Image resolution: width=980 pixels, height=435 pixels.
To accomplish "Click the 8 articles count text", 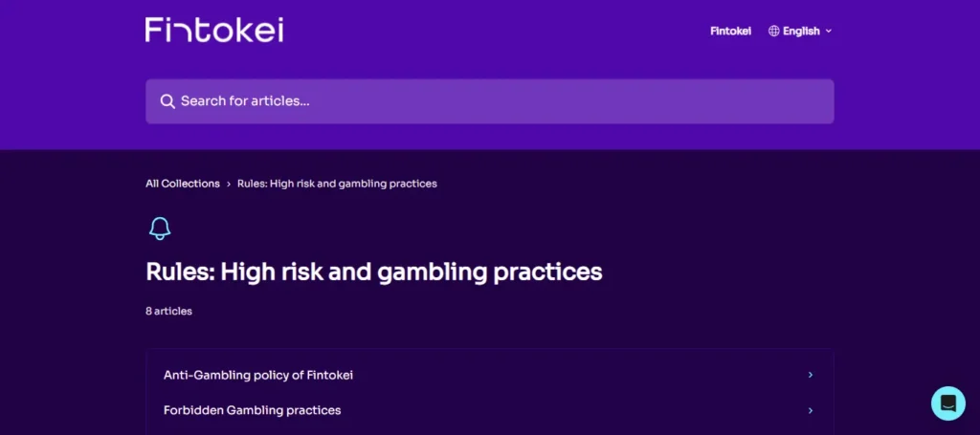I will tap(168, 311).
